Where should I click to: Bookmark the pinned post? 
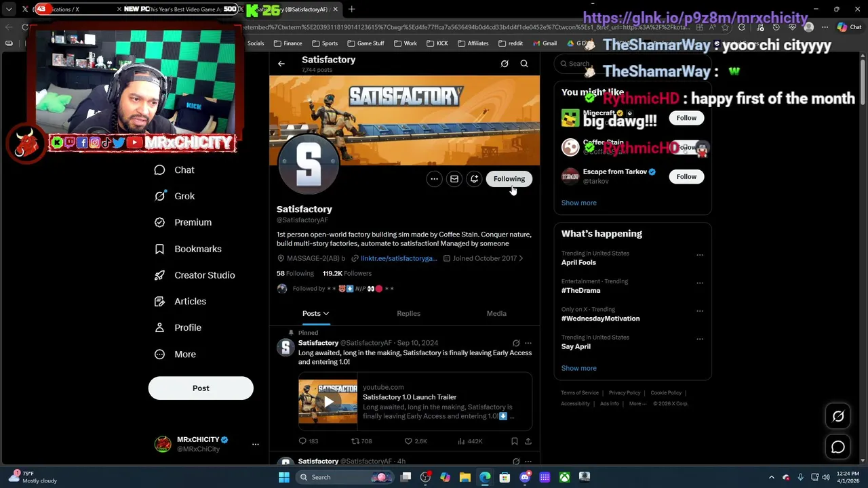click(515, 441)
